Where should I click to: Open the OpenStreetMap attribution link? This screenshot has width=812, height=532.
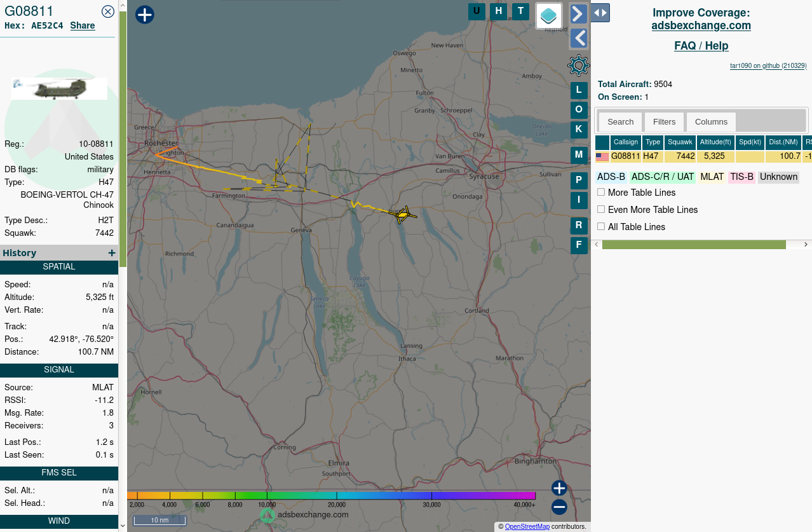(527, 526)
